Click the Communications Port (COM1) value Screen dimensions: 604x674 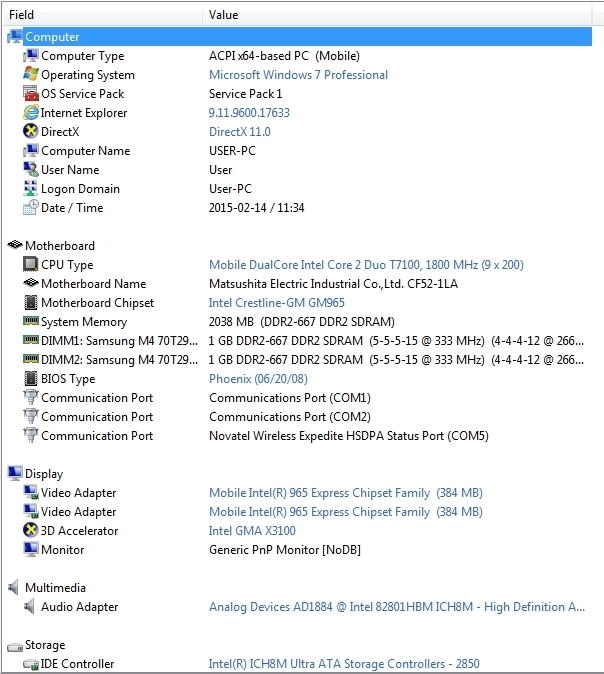[x=290, y=398]
